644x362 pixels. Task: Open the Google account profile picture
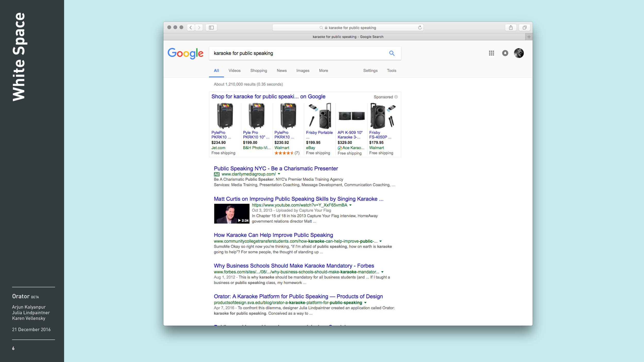(x=519, y=53)
